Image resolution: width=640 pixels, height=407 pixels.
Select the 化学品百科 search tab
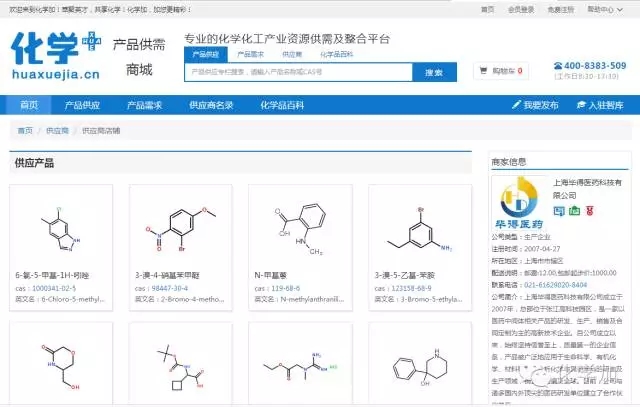tap(336, 54)
